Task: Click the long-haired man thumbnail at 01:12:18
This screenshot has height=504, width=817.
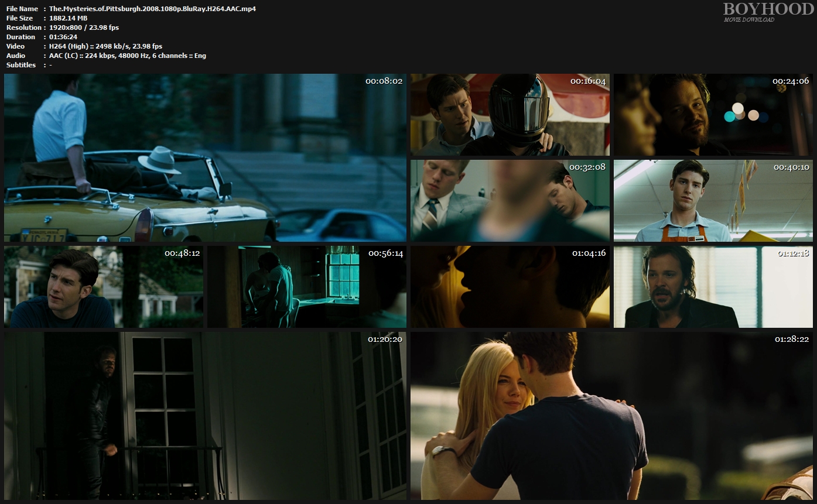Action: point(713,287)
